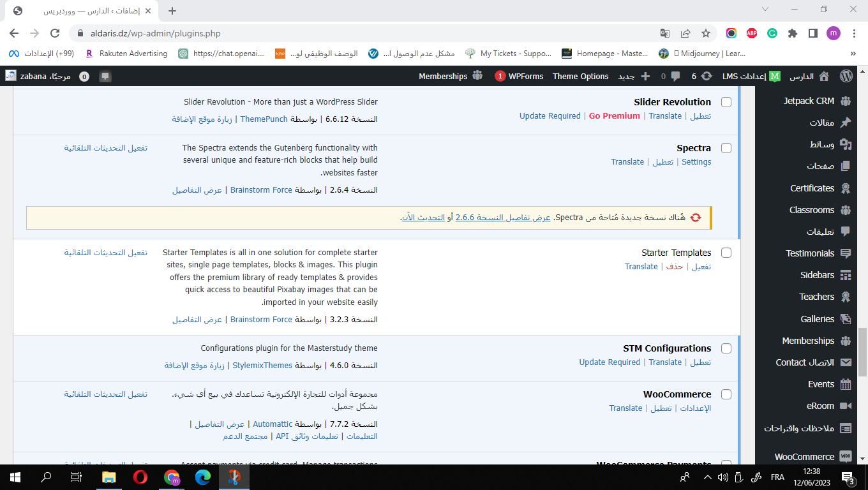868x490 pixels.
Task: Expand the bookmarks bar overflow chevron
Action: pos(853,54)
